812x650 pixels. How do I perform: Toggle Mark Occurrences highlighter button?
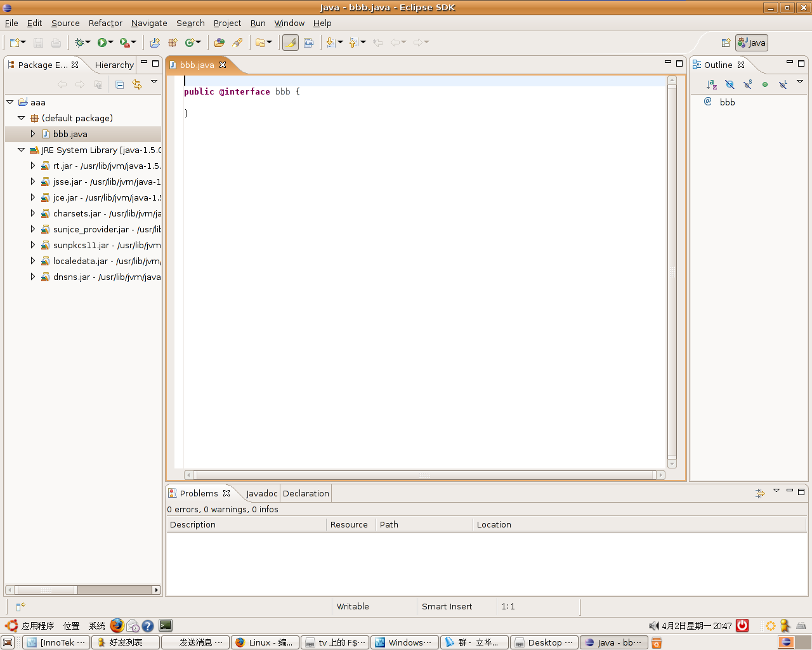(x=290, y=43)
